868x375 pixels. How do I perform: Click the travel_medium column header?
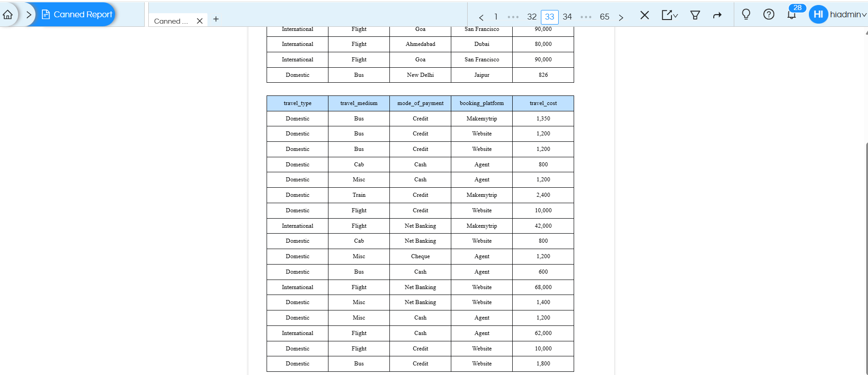point(359,103)
